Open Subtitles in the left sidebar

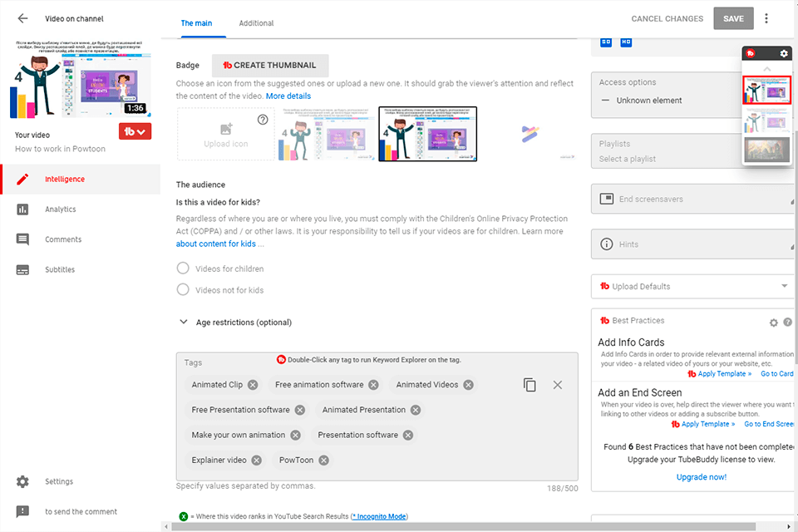(60, 269)
